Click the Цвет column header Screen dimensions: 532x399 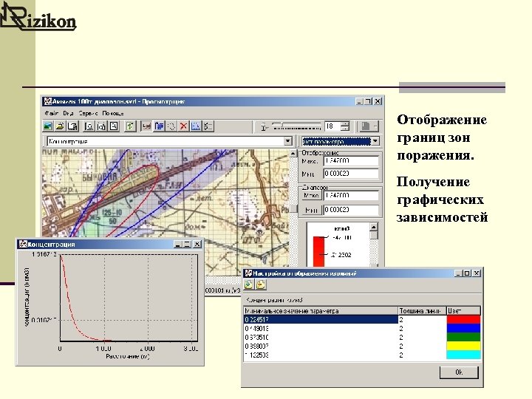click(x=463, y=310)
